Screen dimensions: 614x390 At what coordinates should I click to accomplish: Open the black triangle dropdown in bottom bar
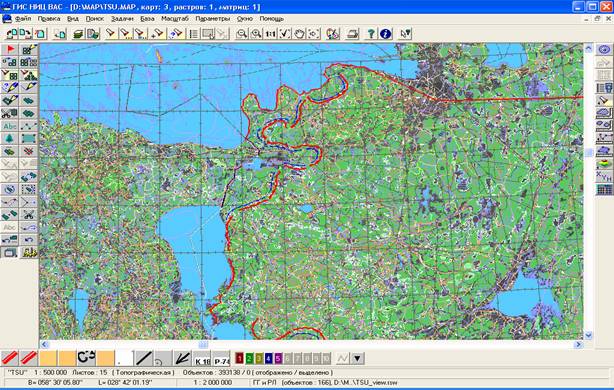(358, 358)
